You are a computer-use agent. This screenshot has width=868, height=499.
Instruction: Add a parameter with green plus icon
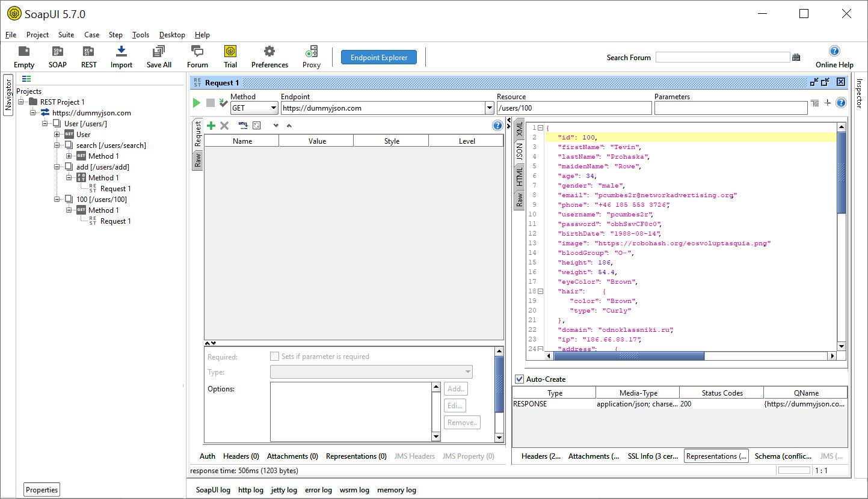tap(211, 126)
